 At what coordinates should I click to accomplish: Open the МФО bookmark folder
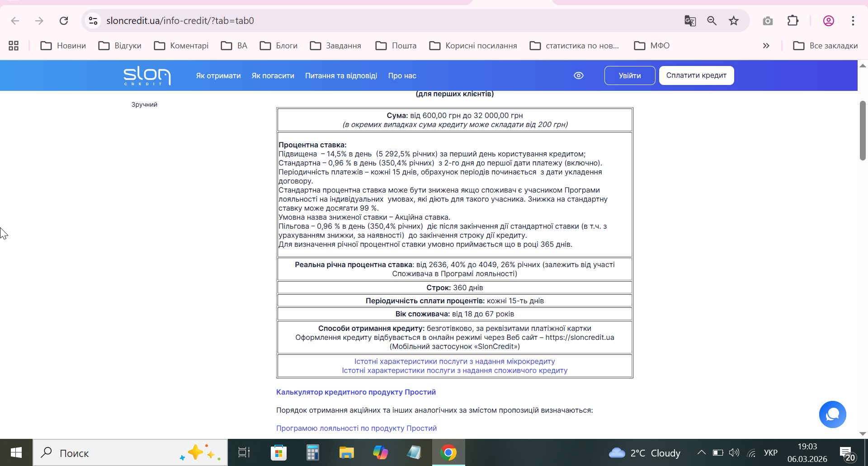651,46
